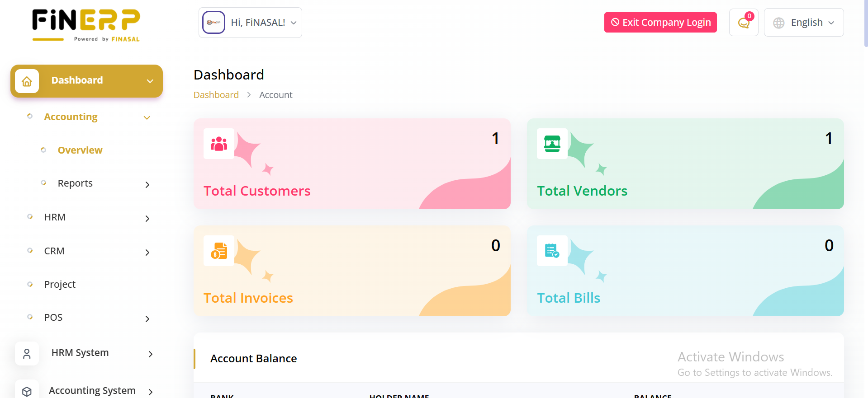Viewport: 868px width, 398px height.
Task: Open the Project menu item
Action: (60, 285)
